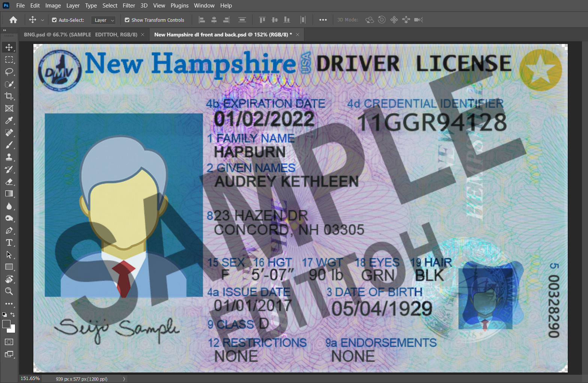Reset default foreground and background colors
Image resolution: width=588 pixels, height=383 pixels.
click(x=4, y=315)
